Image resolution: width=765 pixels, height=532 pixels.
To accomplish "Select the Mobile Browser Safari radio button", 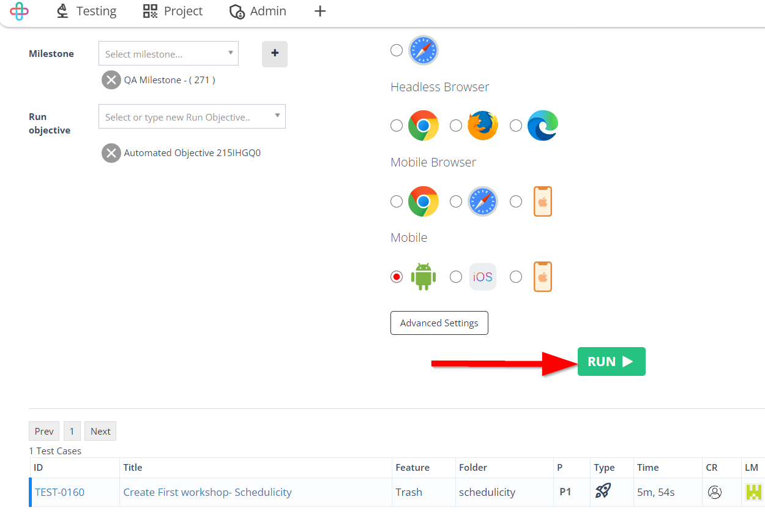I will click(456, 201).
